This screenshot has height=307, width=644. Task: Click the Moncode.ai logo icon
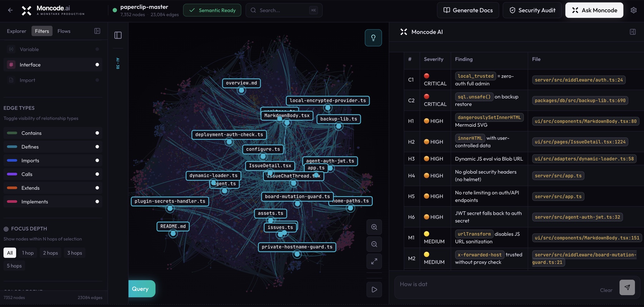tap(26, 10)
